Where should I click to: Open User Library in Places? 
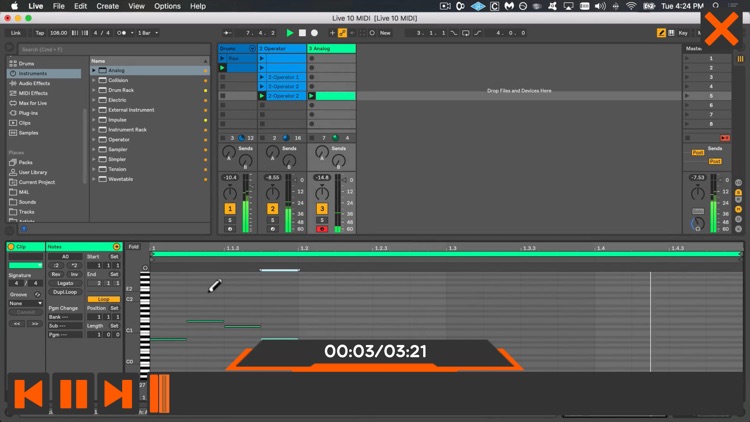click(33, 172)
